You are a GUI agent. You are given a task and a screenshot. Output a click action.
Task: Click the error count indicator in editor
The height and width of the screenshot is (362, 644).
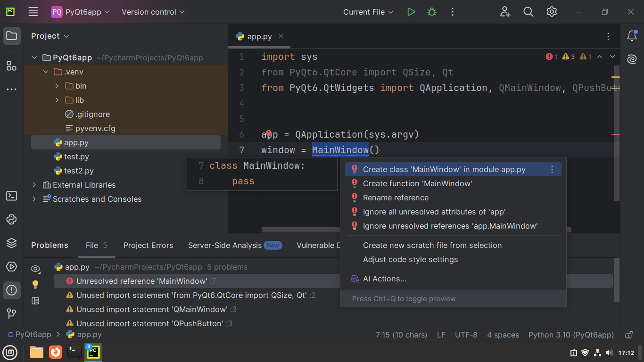click(552, 57)
